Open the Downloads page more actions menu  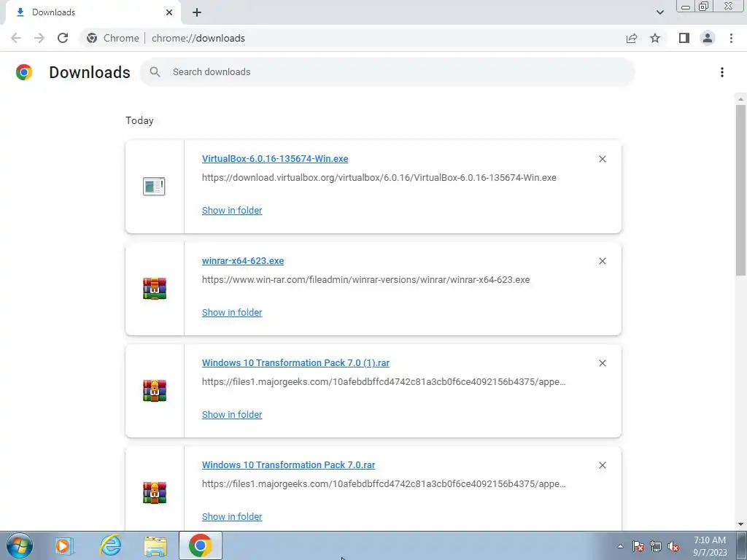click(x=722, y=72)
